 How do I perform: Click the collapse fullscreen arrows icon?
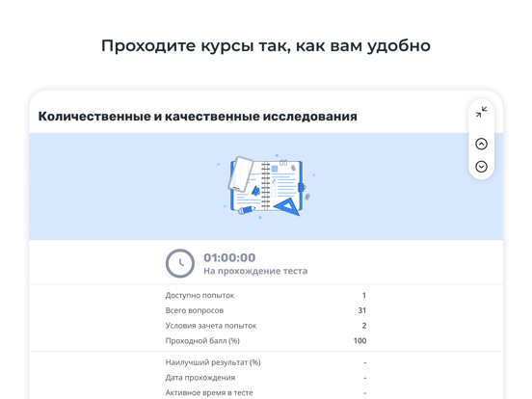coord(481,112)
